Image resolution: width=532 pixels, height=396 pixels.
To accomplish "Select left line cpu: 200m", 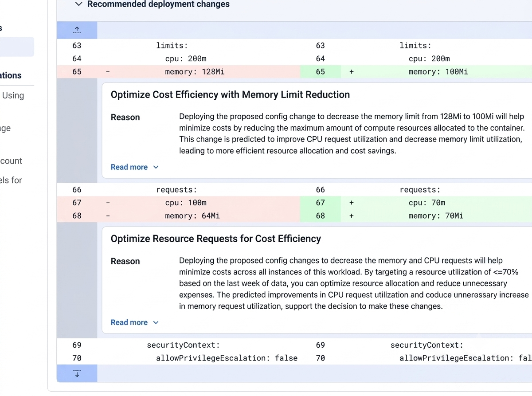I will [x=186, y=59].
